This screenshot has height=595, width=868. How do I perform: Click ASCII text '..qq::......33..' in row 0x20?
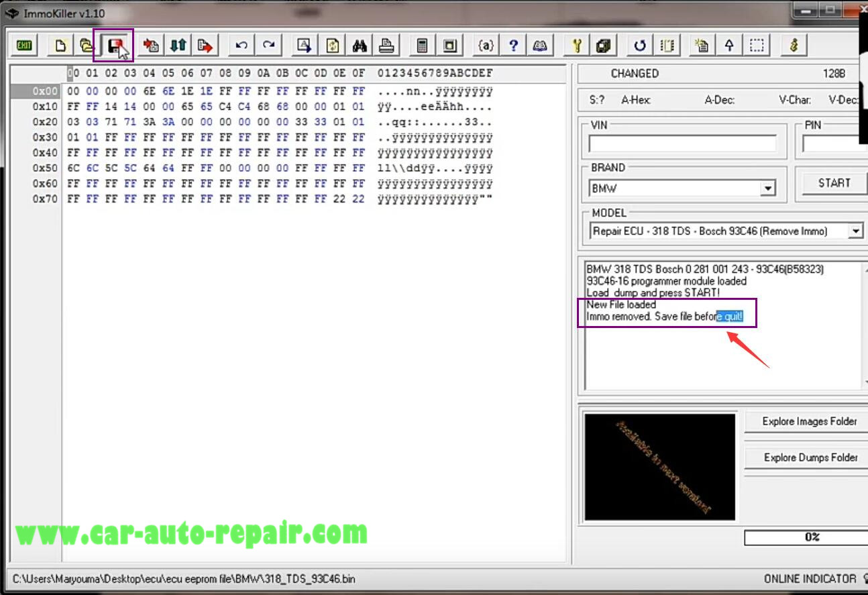(435, 122)
